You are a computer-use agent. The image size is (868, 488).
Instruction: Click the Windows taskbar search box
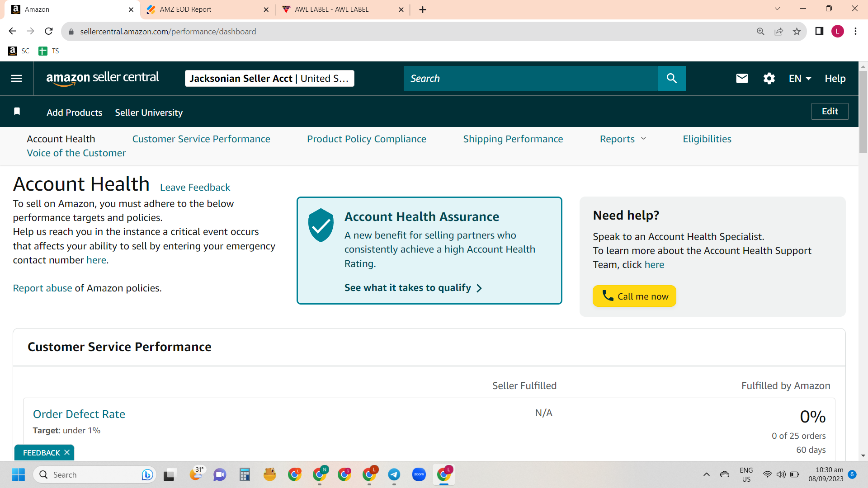coord(95,474)
